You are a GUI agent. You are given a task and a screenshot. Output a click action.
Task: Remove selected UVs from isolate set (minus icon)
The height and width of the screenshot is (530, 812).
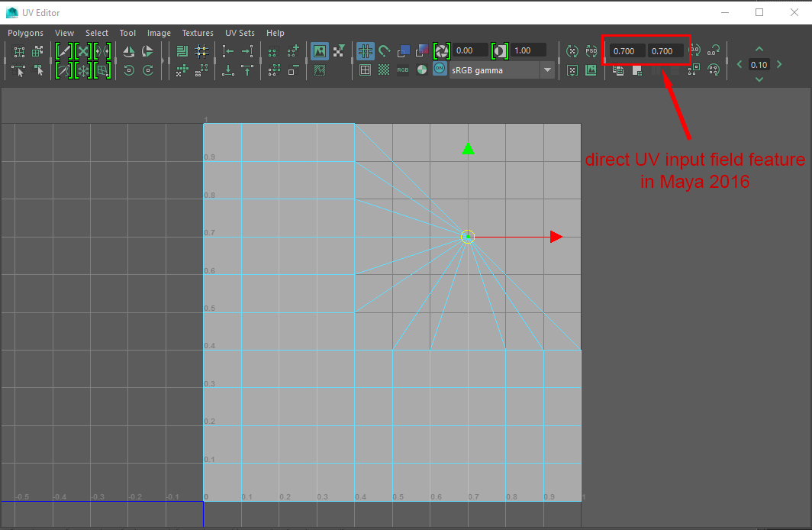pos(293,70)
